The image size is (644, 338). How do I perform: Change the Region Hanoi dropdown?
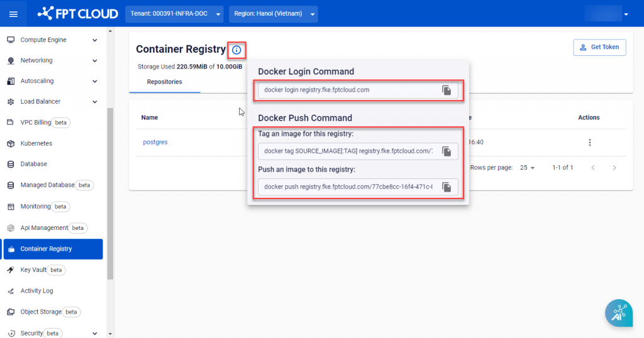click(274, 14)
